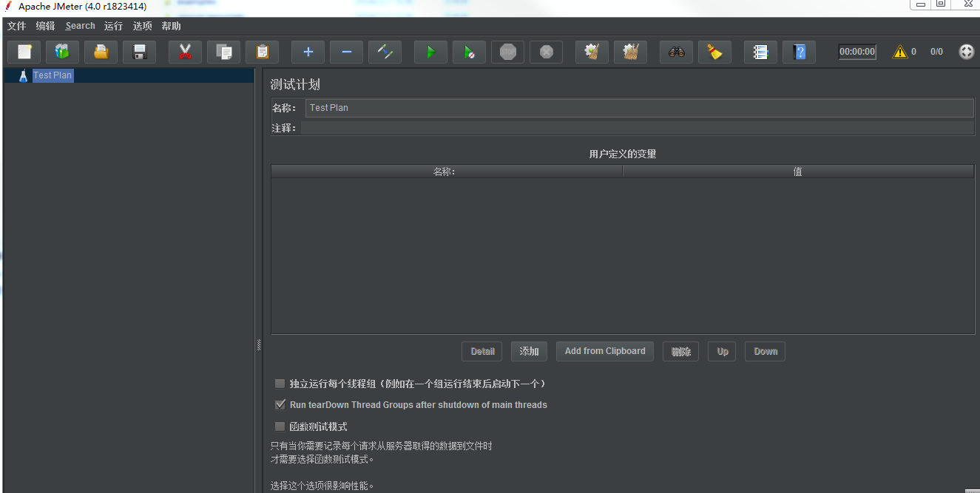This screenshot has width=980, height=493.
Task: Click the Clear all results icon
Action: [631, 52]
